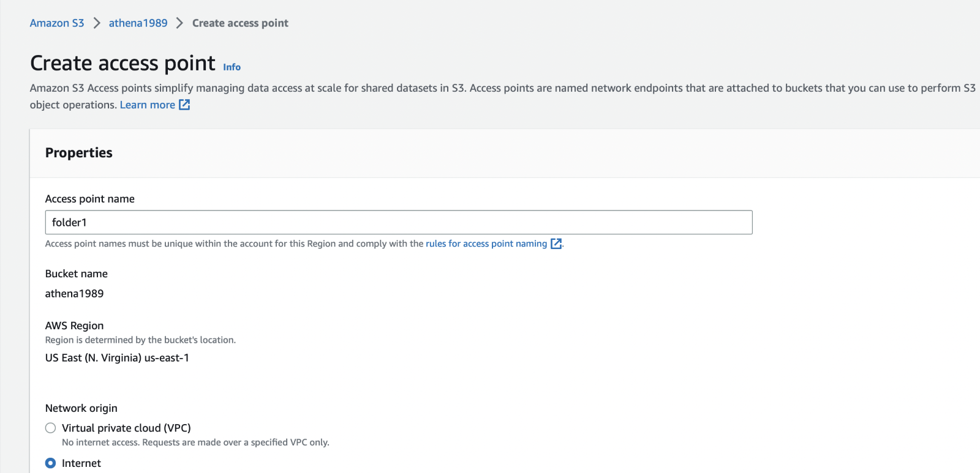Click the Virtual private cloud (VPC) option label
Image resolution: width=980 pixels, height=473 pixels.
click(126, 428)
